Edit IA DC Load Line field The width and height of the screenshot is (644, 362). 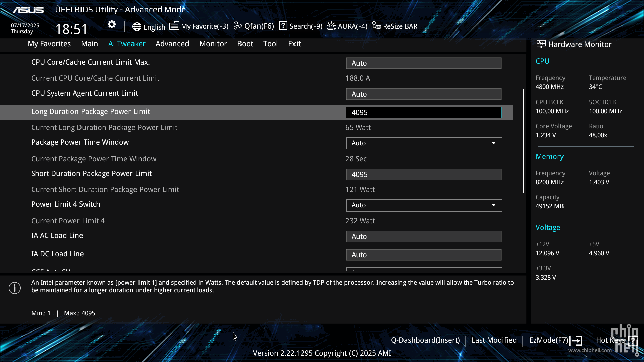pyautogui.click(x=424, y=255)
